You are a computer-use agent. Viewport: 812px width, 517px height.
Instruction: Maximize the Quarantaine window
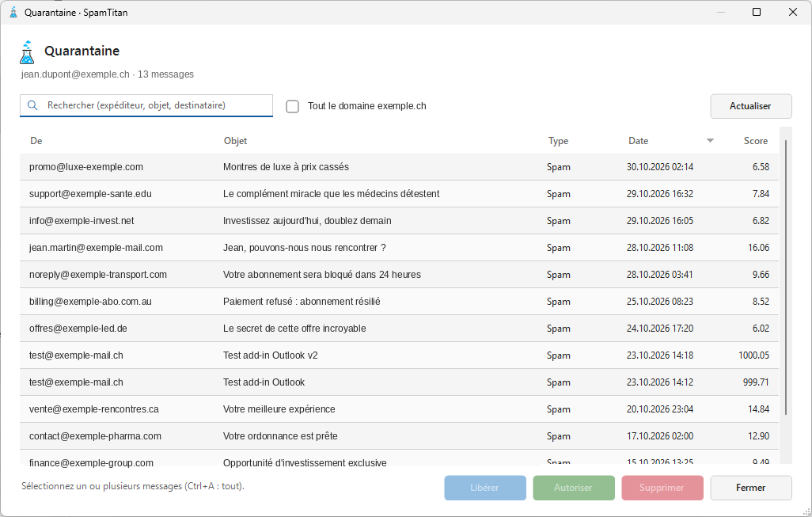click(x=757, y=12)
